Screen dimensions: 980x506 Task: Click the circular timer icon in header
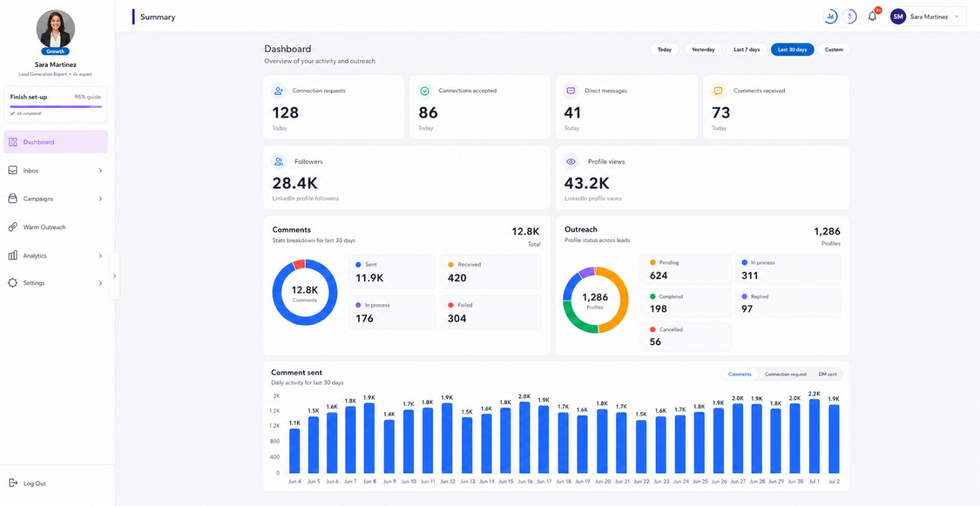pyautogui.click(x=850, y=17)
